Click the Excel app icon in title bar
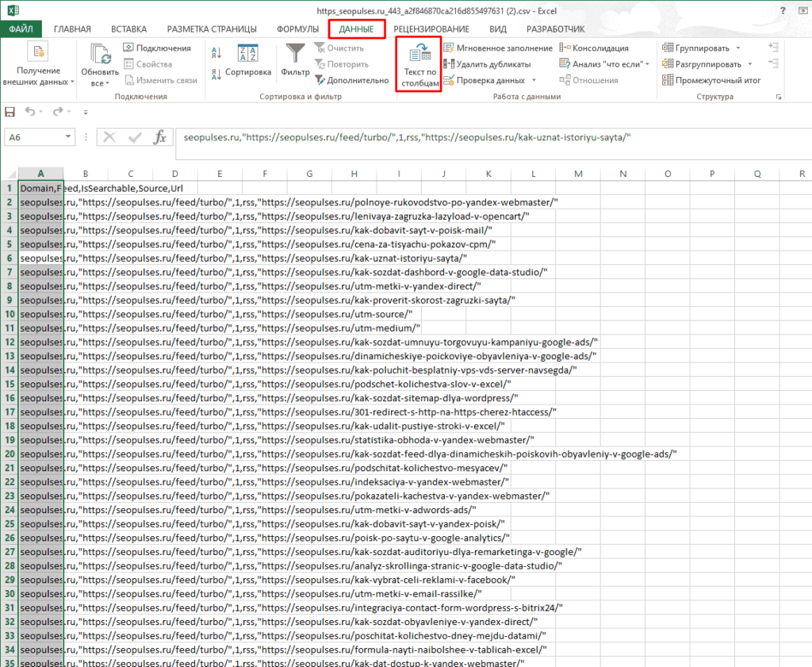Screen dimensions: 812x667 pyautogui.click(x=13, y=10)
